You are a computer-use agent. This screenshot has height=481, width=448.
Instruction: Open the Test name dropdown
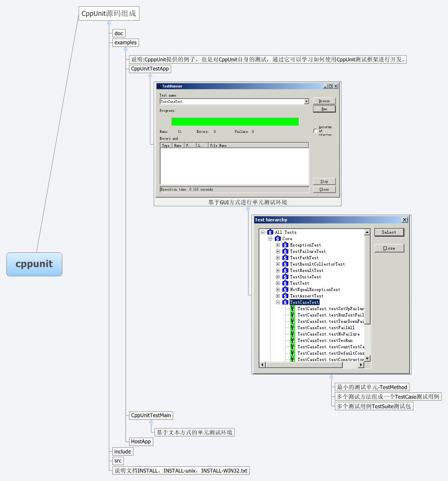(x=306, y=101)
